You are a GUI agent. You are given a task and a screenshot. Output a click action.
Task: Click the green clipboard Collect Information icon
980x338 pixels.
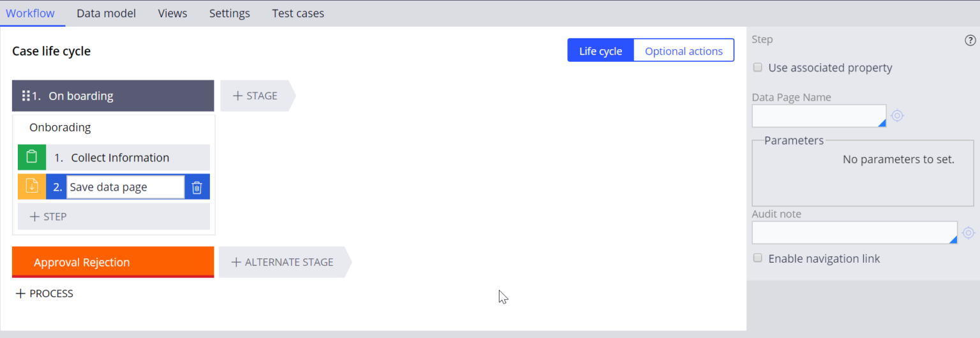coord(32,158)
